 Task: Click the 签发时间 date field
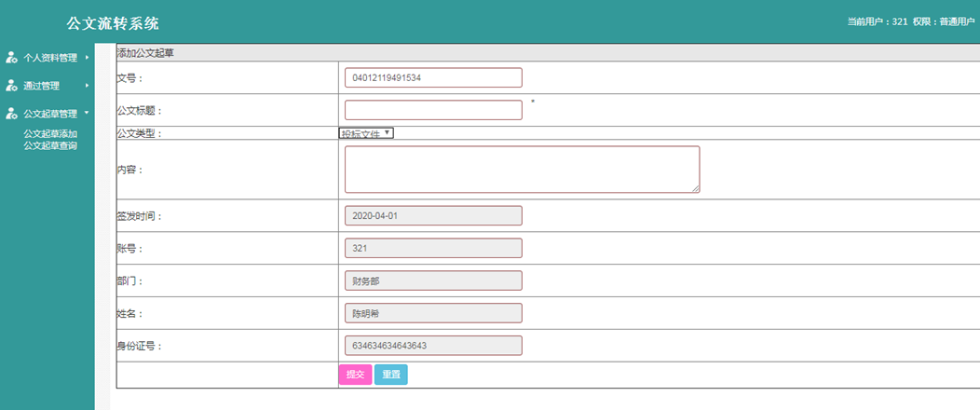point(433,215)
